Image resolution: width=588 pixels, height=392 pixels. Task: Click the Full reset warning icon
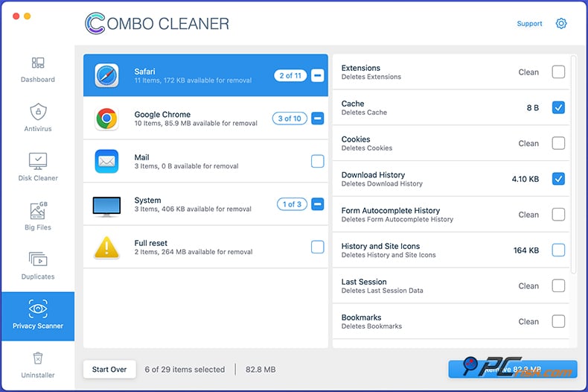107,247
